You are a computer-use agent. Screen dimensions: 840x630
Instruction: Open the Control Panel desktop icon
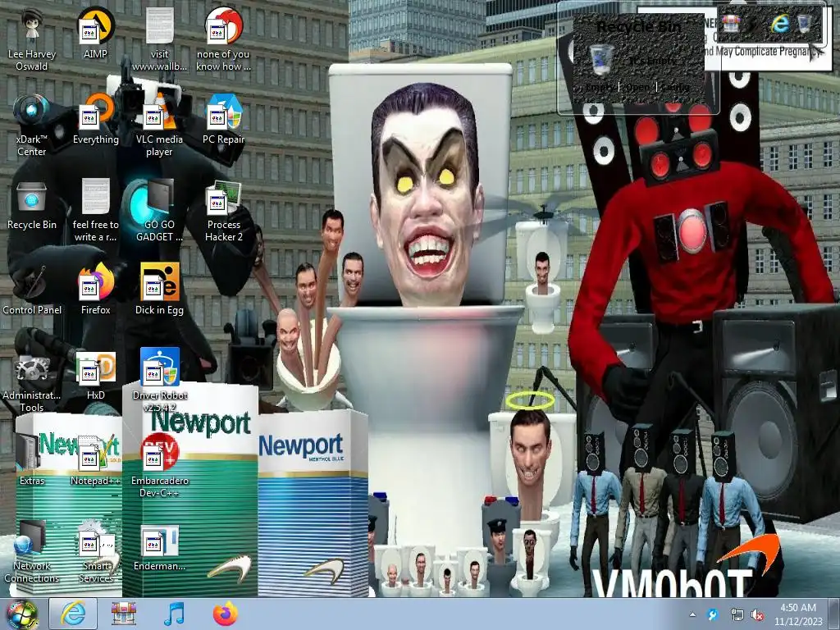point(32,290)
